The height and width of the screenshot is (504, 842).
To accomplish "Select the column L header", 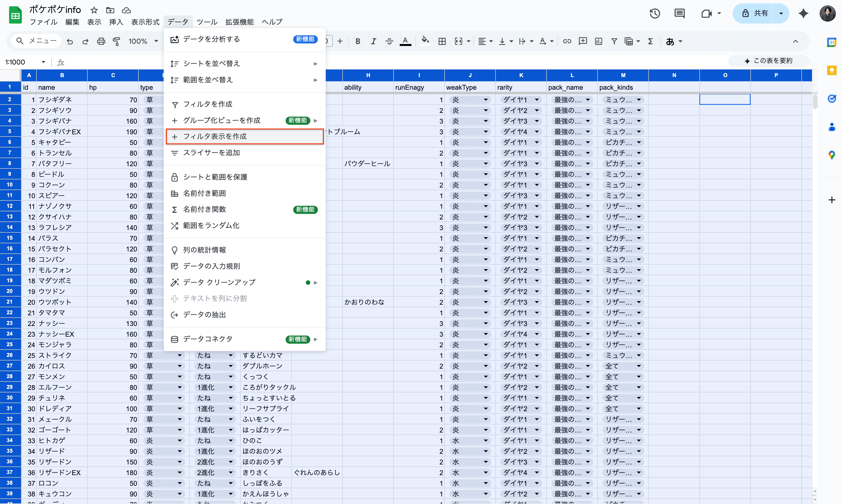I will pyautogui.click(x=572, y=75).
